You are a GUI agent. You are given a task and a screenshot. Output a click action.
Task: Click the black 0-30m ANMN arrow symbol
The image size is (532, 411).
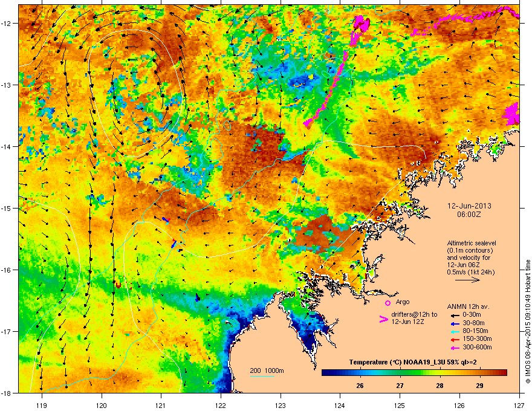point(455,316)
